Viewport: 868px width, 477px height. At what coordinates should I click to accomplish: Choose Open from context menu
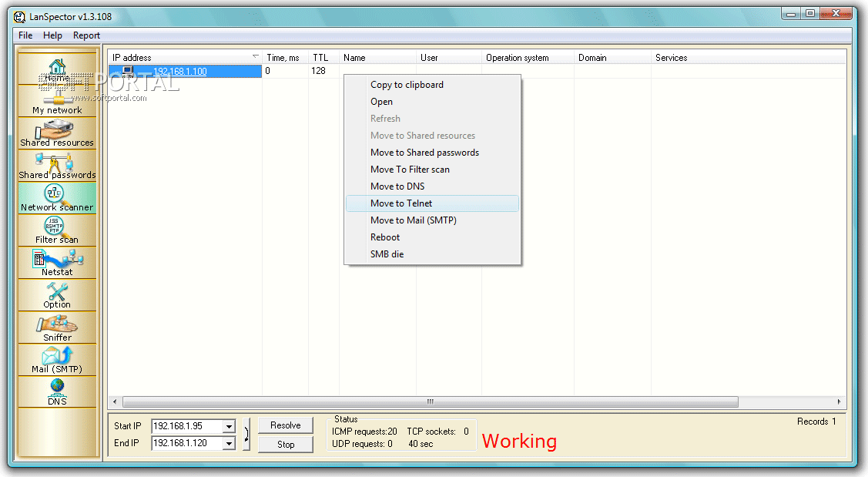[432, 102]
